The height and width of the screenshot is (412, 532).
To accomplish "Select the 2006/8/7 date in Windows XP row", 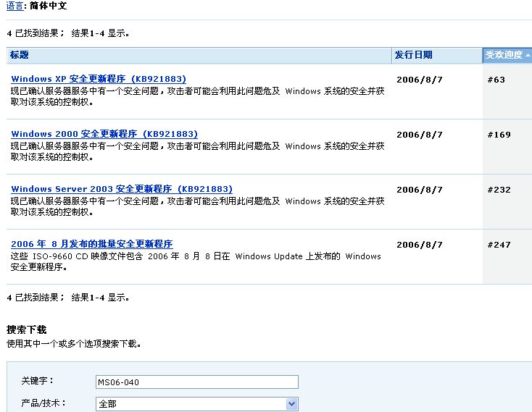I will pos(420,80).
